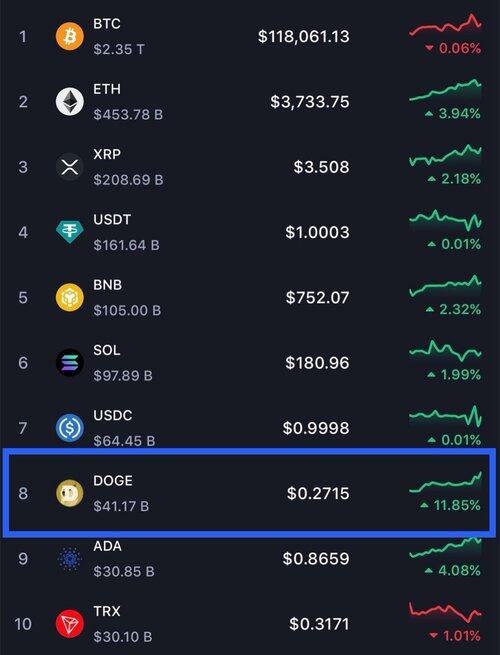Select the ETH price $3,733.75
The width and height of the screenshot is (500, 655).
[310, 102]
